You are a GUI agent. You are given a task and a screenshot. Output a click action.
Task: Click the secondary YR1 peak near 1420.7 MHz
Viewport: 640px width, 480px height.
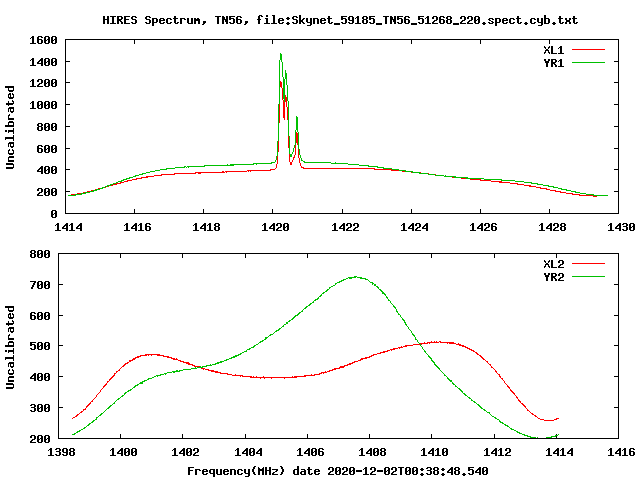(x=297, y=118)
